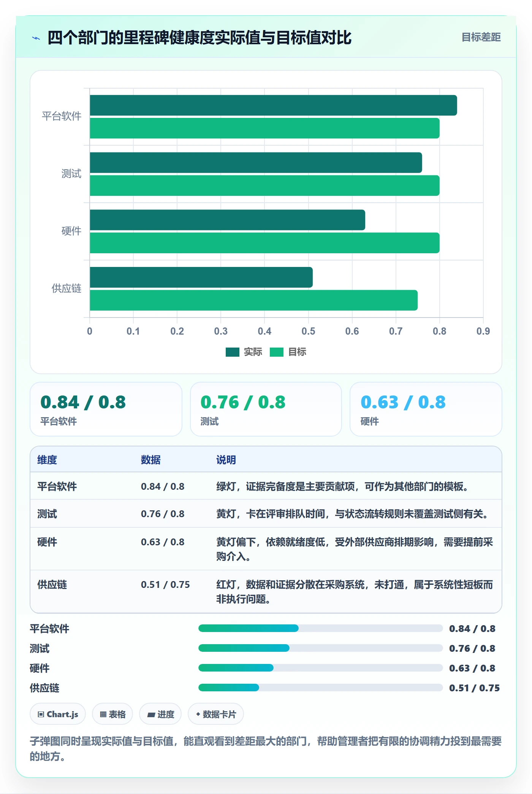The width and height of the screenshot is (532, 794).
Task: Click the 0.5 tick label on the x-axis
Action: pyautogui.click(x=308, y=331)
